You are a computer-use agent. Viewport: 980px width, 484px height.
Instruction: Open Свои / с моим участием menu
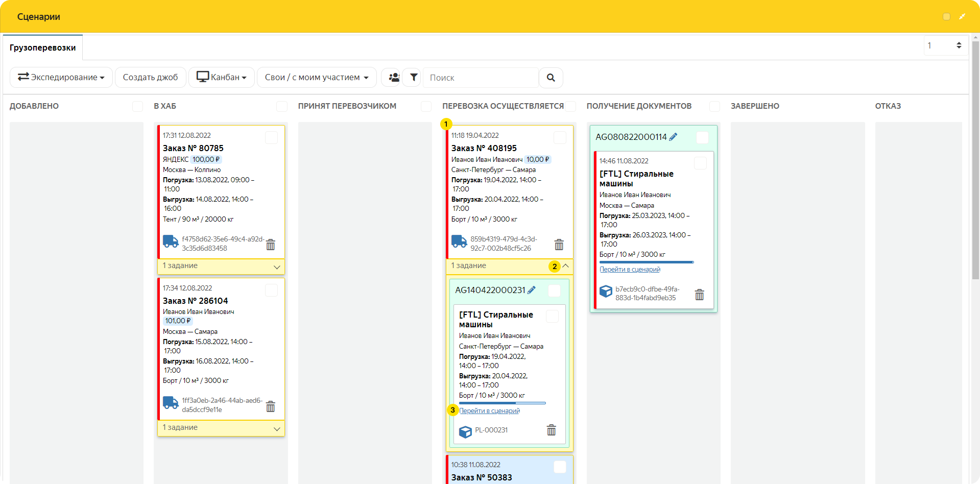point(317,78)
